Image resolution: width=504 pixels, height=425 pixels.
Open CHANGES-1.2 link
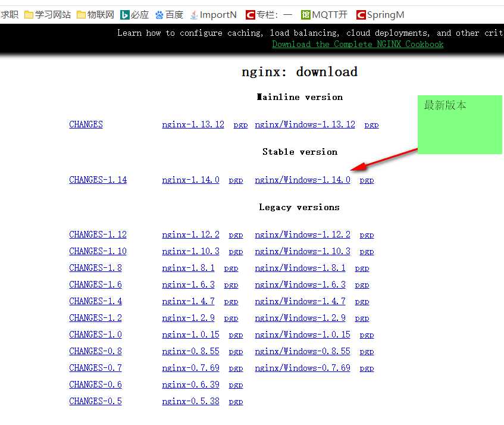click(x=95, y=318)
